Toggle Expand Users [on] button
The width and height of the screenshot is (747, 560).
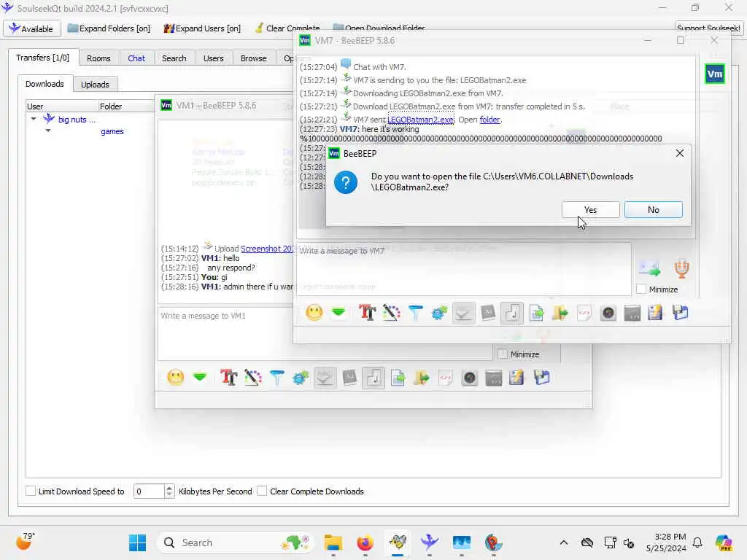coord(203,28)
